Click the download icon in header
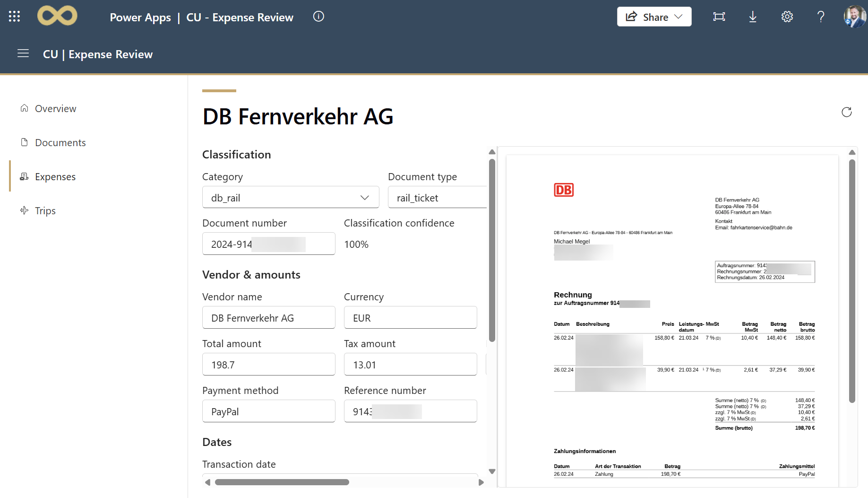The image size is (868, 498). 753,17
